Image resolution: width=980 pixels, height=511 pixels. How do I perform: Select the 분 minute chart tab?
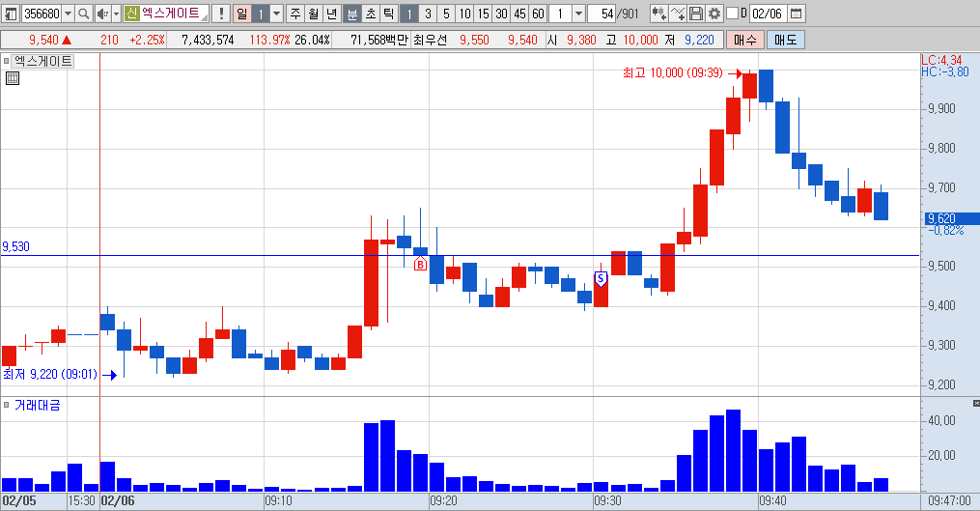tap(352, 14)
